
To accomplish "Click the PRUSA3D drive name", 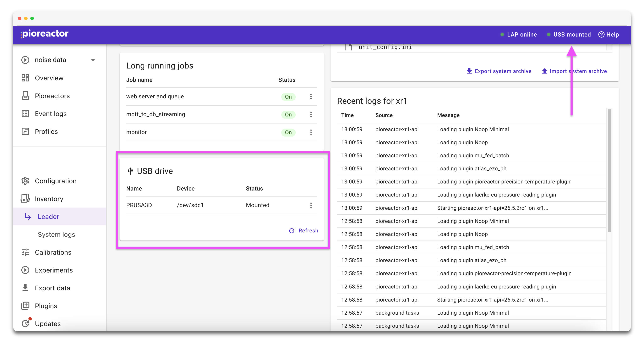I will pos(139,205).
